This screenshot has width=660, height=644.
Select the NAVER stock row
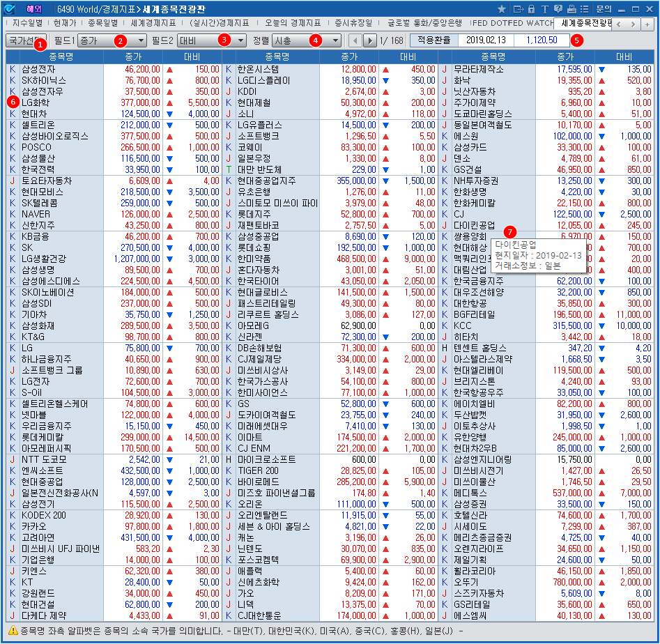[x=114, y=214]
